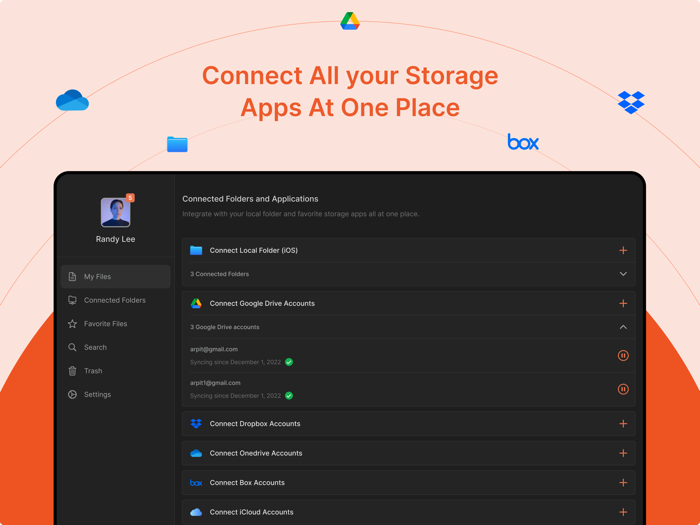This screenshot has width=700, height=525.
Task: Click the 3 Google Drive accounts text
Action: pos(225,327)
